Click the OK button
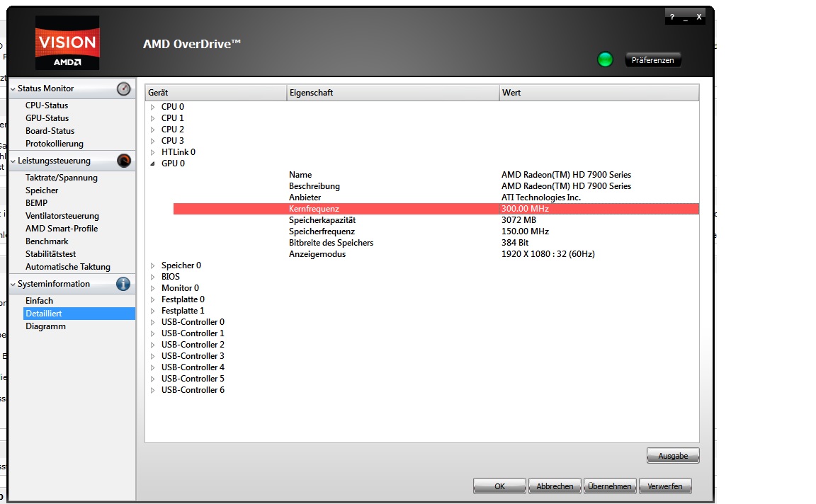 click(x=499, y=486)
